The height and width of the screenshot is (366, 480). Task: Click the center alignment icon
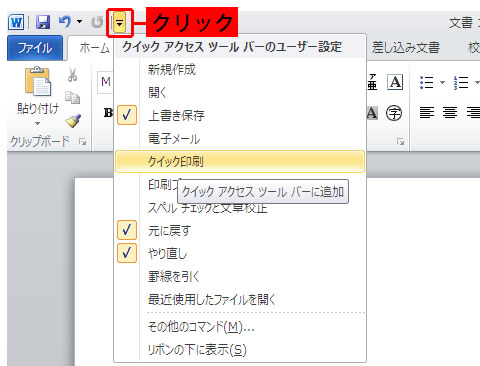tap(450, 113)
